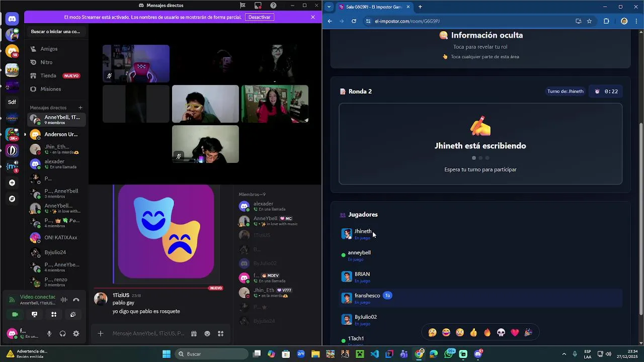The height and width of the screenshot is (362, 644).
Task: Open Discord user settings gear
Action: (76, 333)
